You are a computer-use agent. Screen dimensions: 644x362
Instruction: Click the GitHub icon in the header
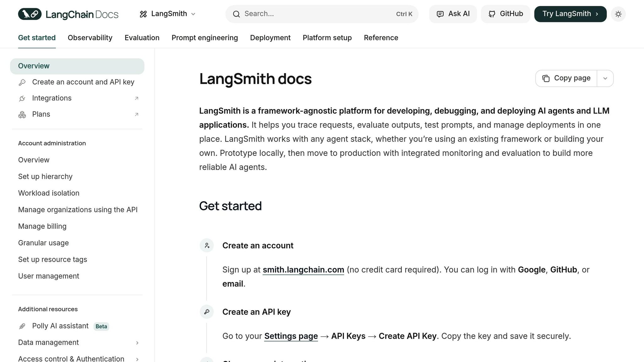coord(492,14)
